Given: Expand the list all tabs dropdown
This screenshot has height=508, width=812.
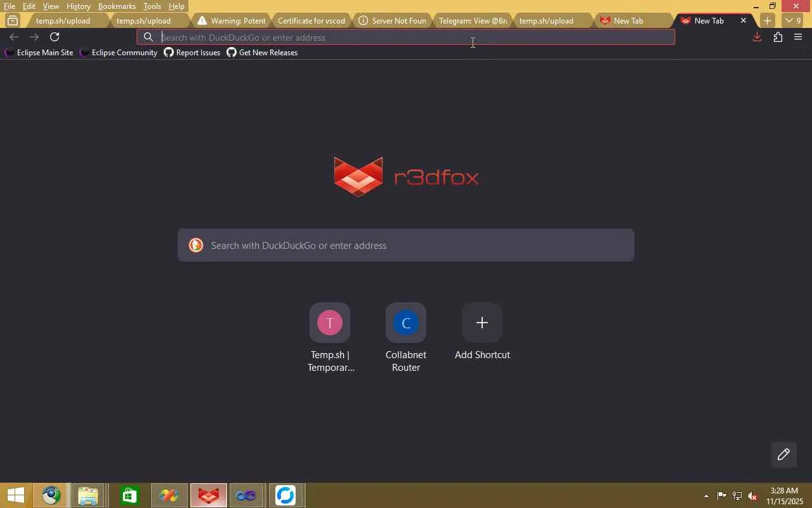Looking at the screenshot, I should pyautogui.click(x=794, y=20).
